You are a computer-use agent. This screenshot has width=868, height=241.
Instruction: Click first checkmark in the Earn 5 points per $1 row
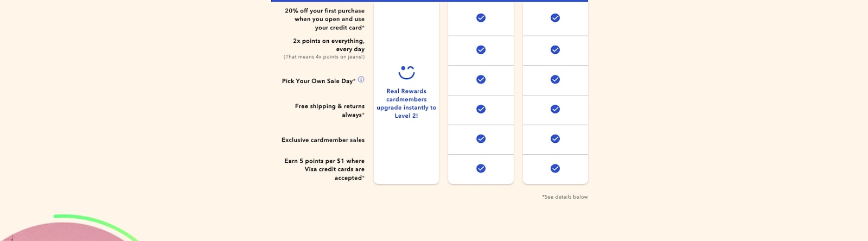[481, 169]
